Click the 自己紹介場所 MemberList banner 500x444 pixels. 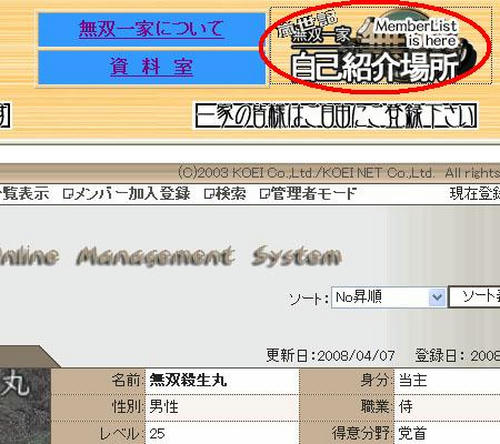[x=381, y=47]
